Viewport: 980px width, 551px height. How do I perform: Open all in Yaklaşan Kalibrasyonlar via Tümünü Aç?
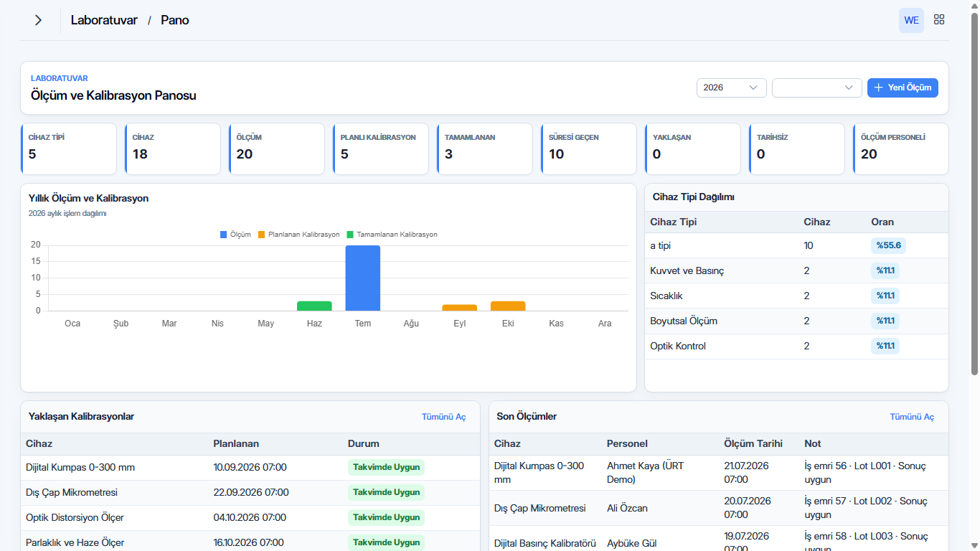pos(443,417)
